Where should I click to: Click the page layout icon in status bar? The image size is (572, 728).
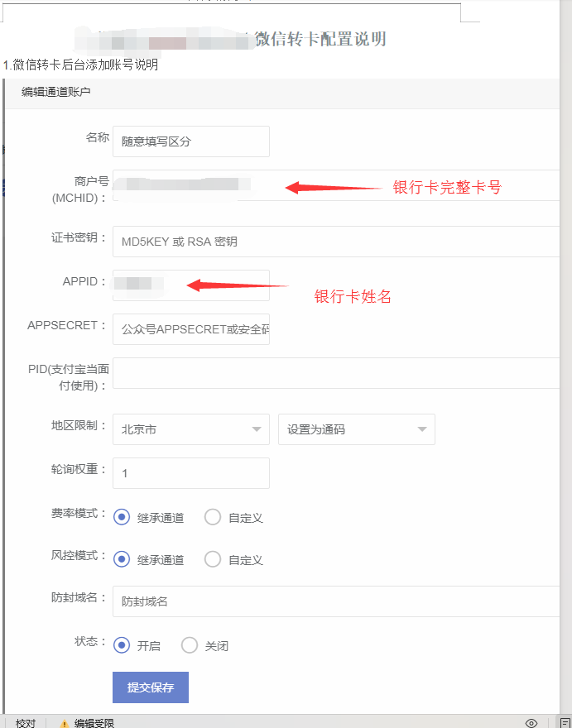[x=565, y=722]
